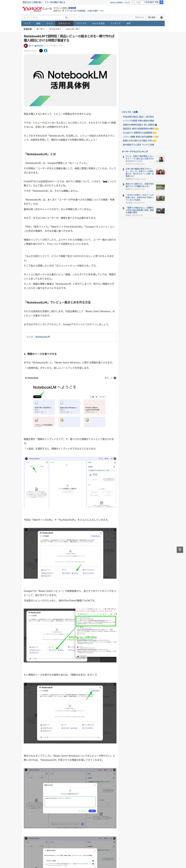Open the settings gear icon
Viewport: 186px width, 868px height.
[161, 18]
